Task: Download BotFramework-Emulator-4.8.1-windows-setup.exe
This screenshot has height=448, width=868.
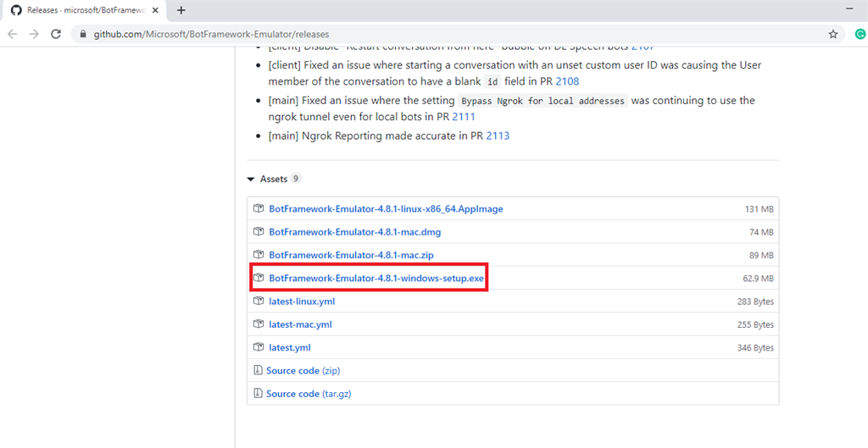Action: (x=376, y=278)
